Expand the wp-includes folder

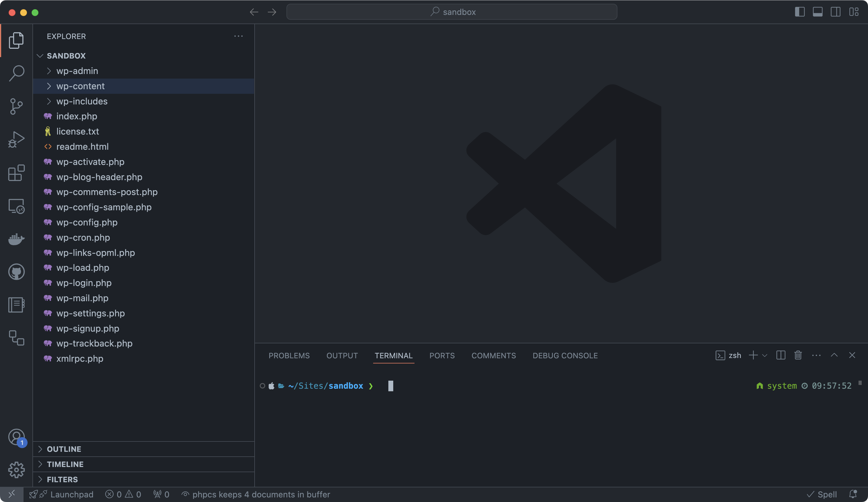click(x=144, y=101)
